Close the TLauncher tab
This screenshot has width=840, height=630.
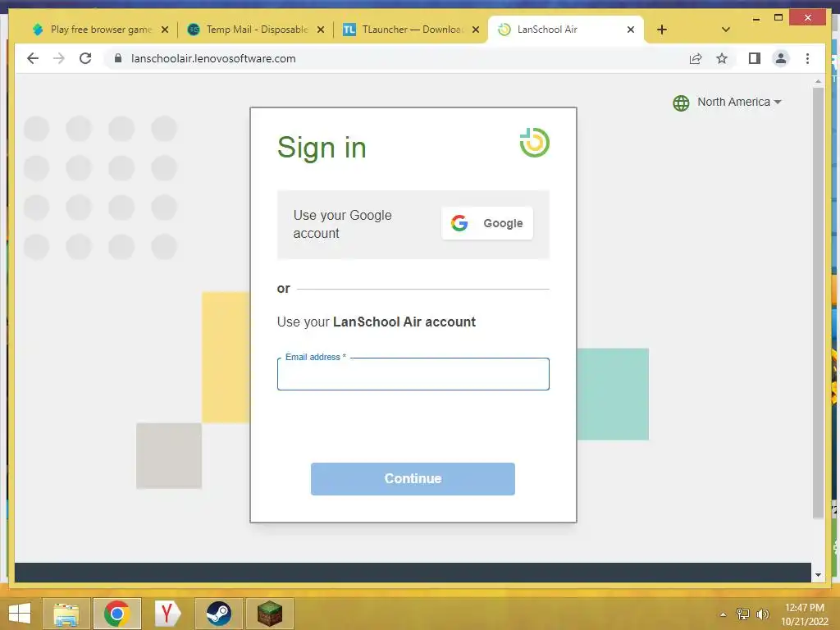(x=476, y=30)
